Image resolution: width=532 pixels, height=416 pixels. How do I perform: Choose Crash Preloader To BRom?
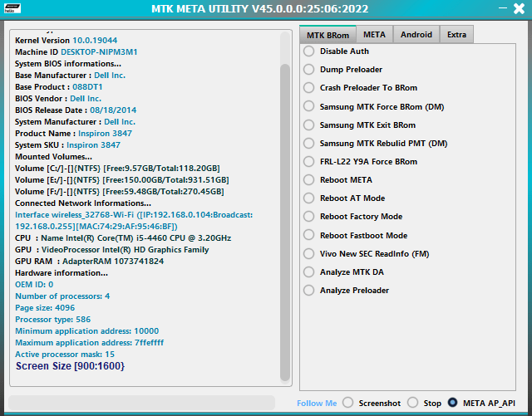pos(360,88)
